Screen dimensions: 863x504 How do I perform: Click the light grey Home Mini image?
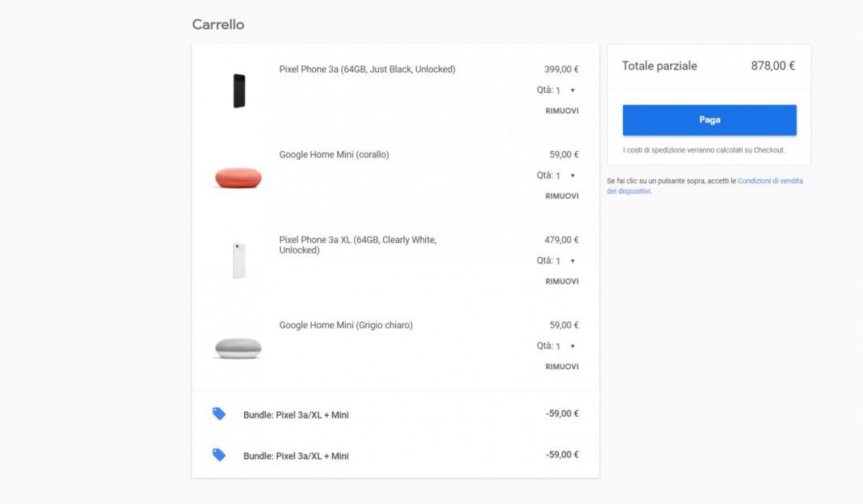tap(238, 347)
